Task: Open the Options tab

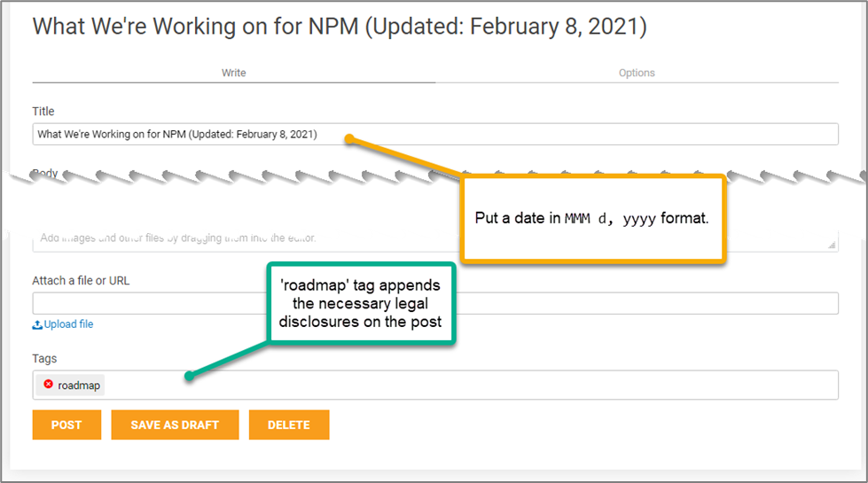Action: click(637, 73)
